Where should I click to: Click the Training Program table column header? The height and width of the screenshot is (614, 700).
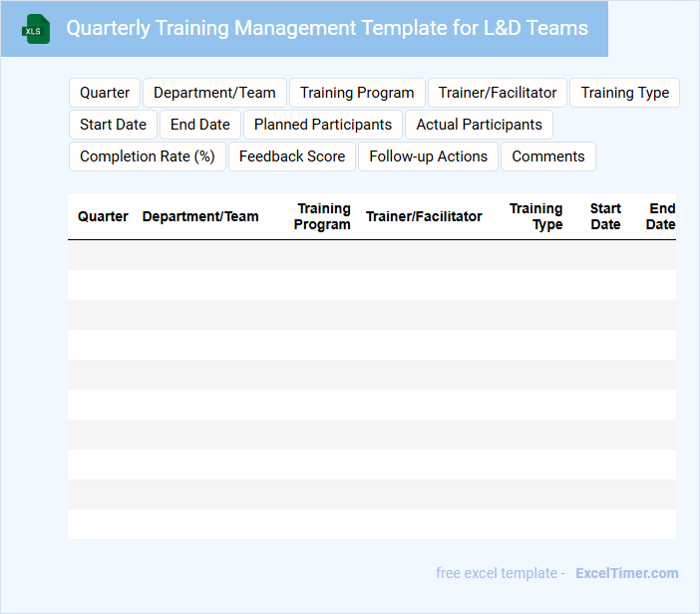coord(322,216)
